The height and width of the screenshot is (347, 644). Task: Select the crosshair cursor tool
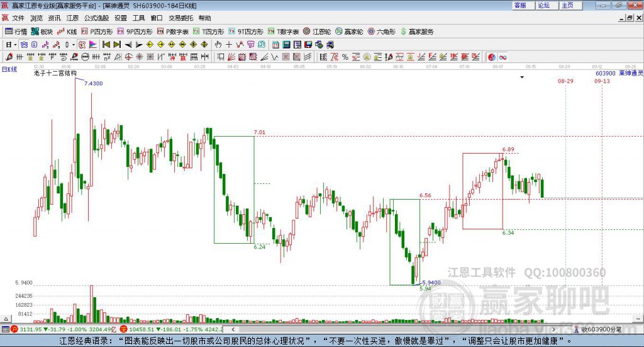229,45
